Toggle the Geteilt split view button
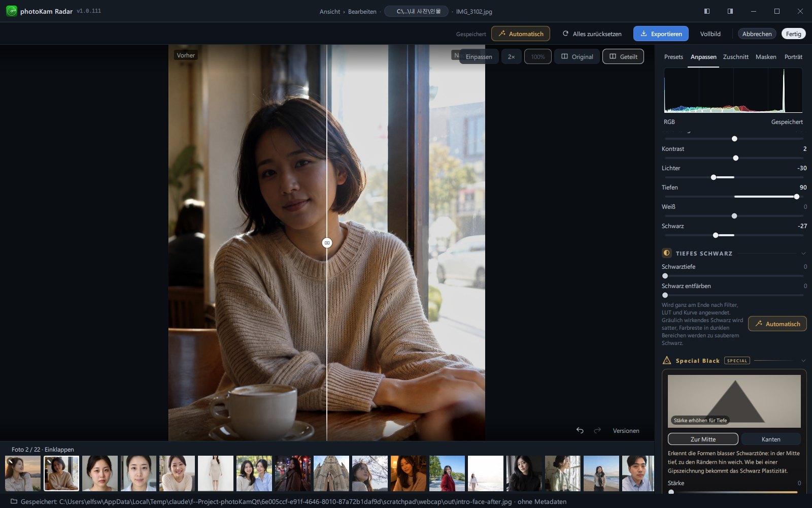Viewport: 812px width, 508px height. coord(623,56)
